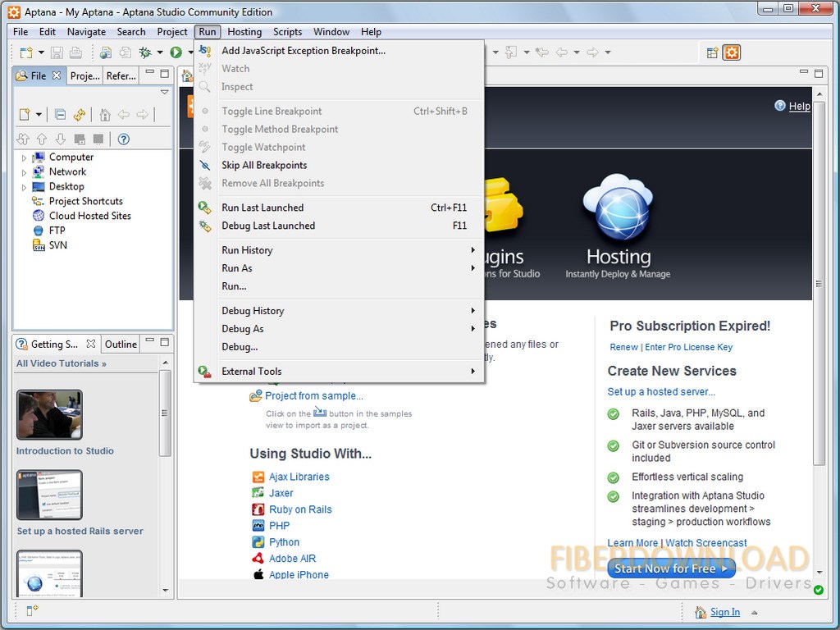Launch Debug using the bug toolbar icon
The height and width of the screenshot is (630, 840).
point(144,52)
